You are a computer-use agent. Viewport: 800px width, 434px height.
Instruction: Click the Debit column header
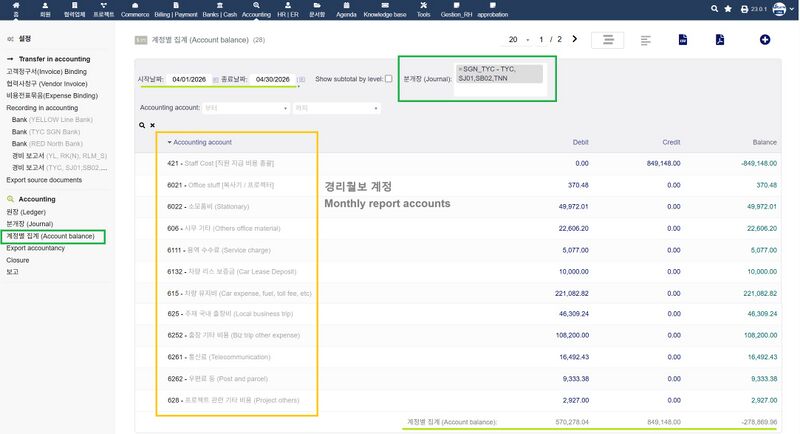[580, 142]
